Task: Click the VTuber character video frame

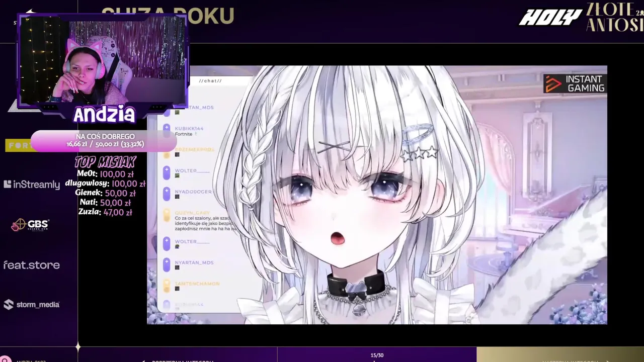Action: click(377, 195)
